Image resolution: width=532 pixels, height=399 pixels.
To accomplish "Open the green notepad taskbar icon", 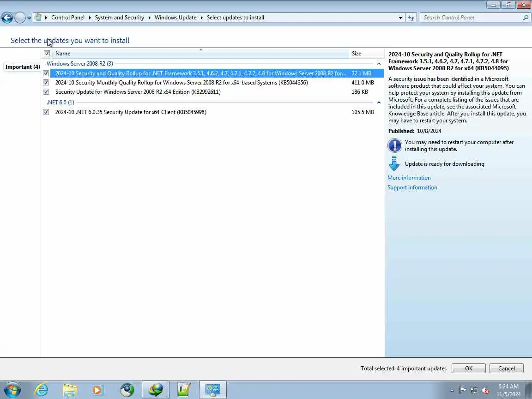I will pyautogui.click(x=184, y=390).
